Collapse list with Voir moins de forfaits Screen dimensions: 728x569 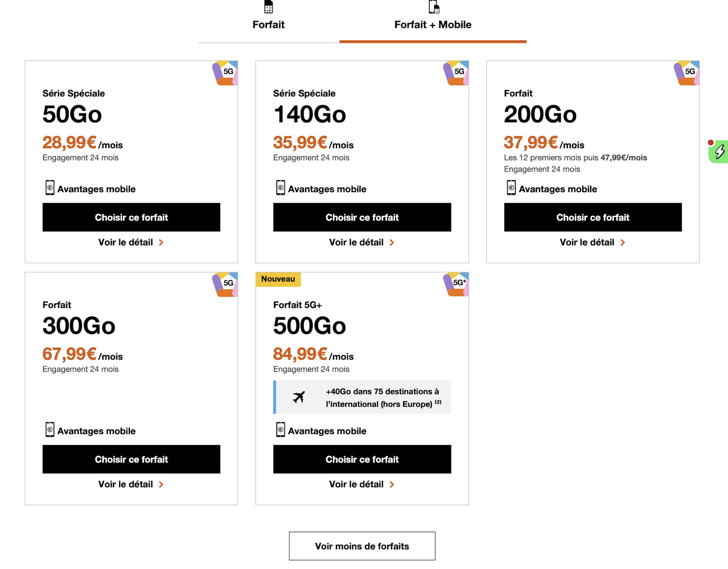[362, 546]
